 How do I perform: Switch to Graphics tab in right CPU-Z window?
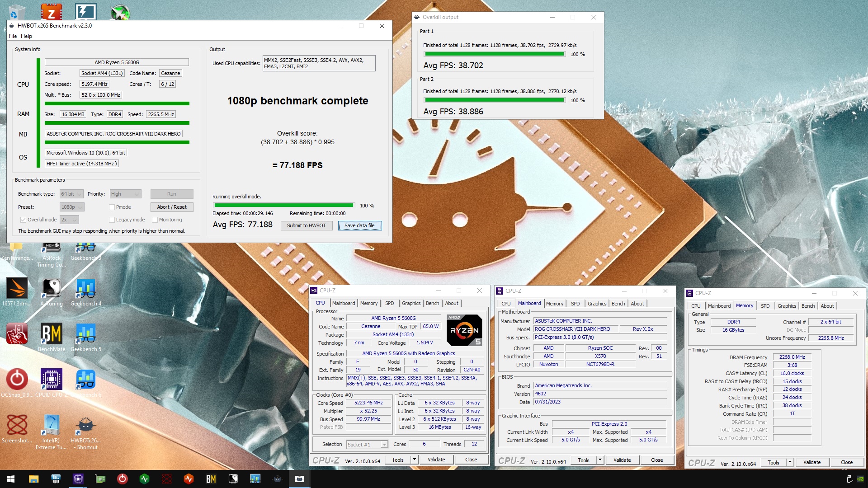(787, 306)
